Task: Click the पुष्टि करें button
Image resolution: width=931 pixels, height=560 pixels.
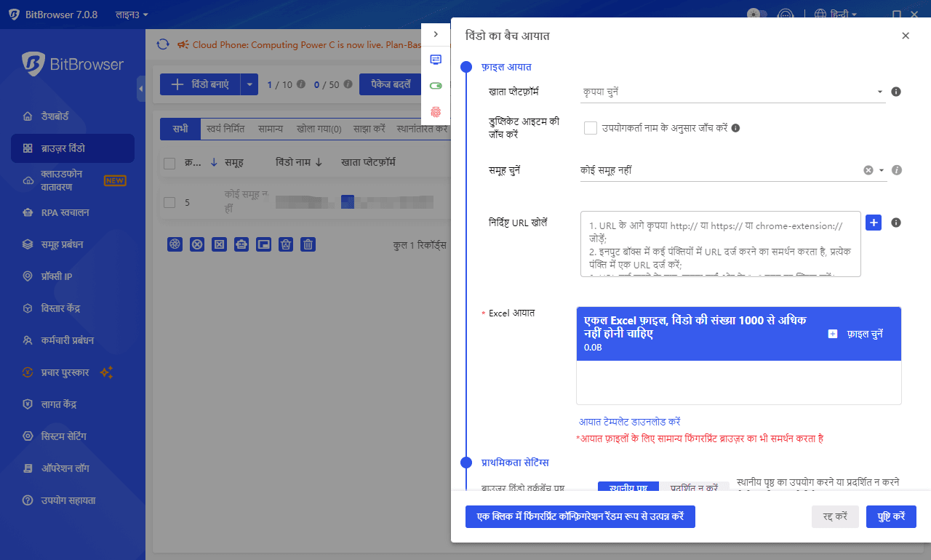Action: pos(891,516)
